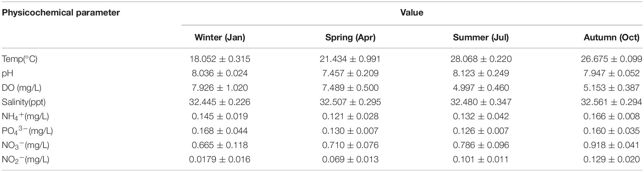644x172 pixels.
Task: Select spring salinity value 32.507 ± 0.295
Action: 350,102
